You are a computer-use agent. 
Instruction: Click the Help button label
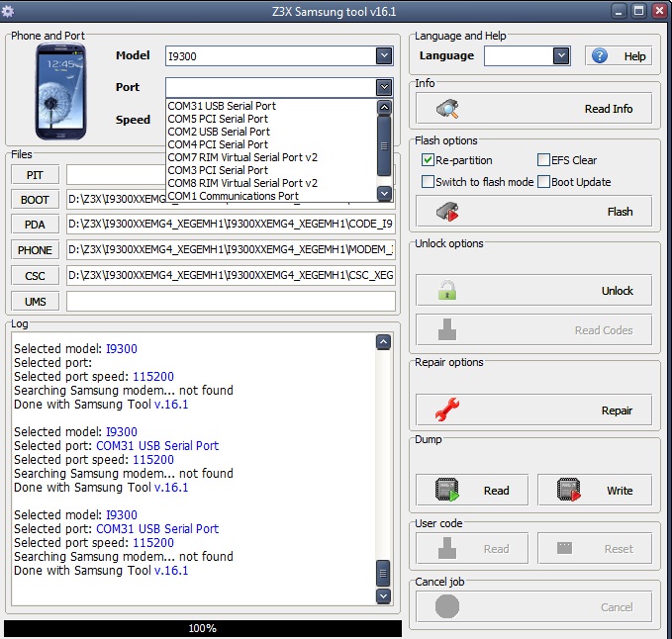(634, 56)
